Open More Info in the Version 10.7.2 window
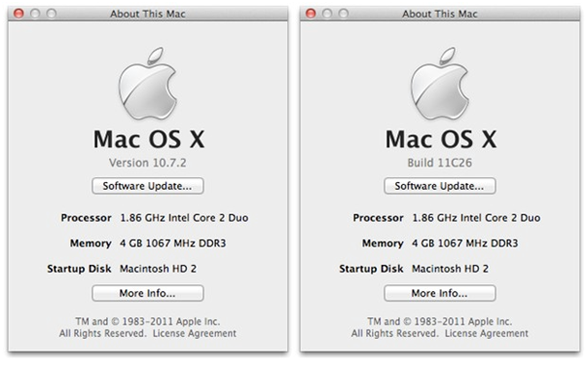 point(147,293)
